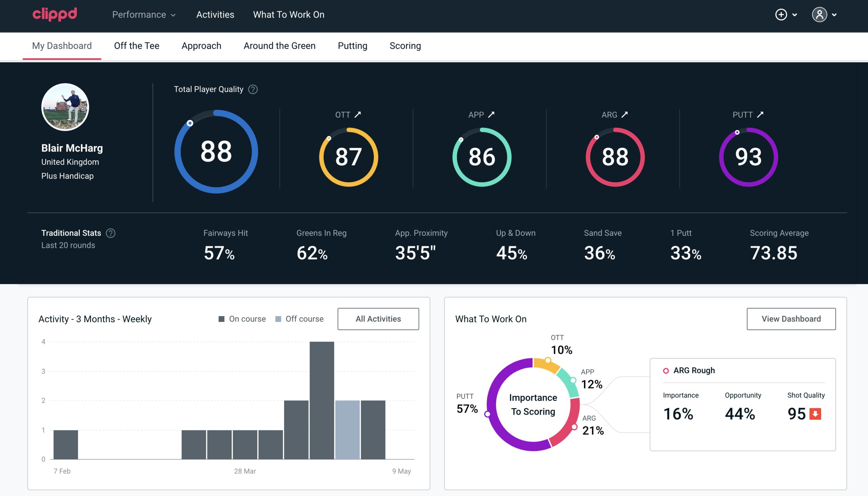Click the View Dashboard button

coord(790,318)
